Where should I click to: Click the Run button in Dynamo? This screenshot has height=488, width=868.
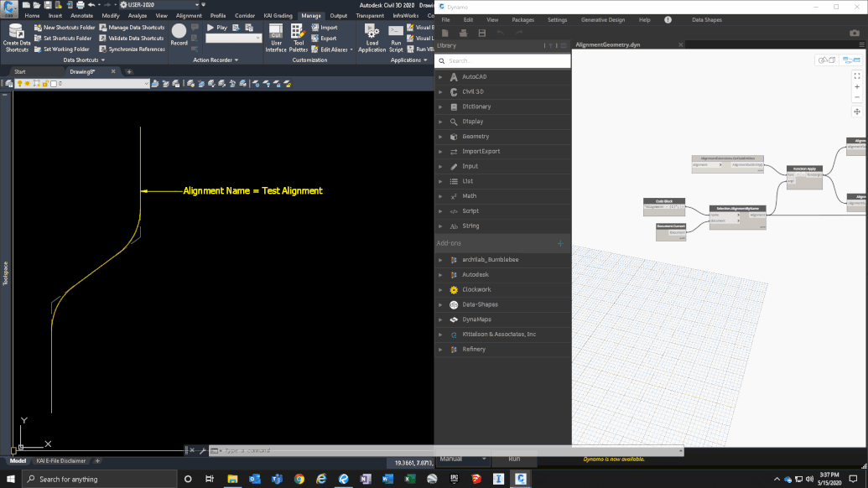(514, 459)
